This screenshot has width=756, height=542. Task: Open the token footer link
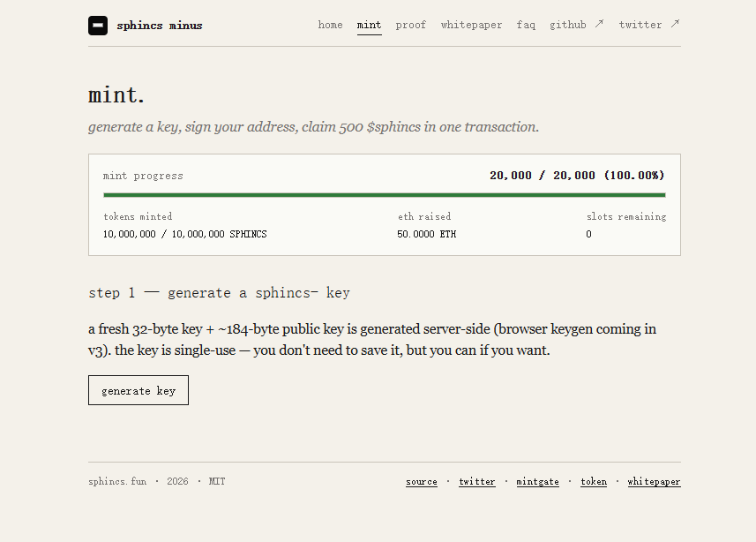click(594, 482)
